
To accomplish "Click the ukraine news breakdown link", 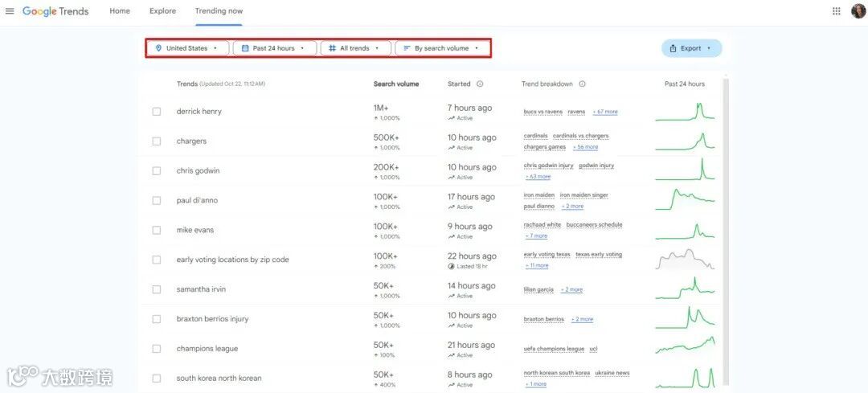I will point(612,373).
